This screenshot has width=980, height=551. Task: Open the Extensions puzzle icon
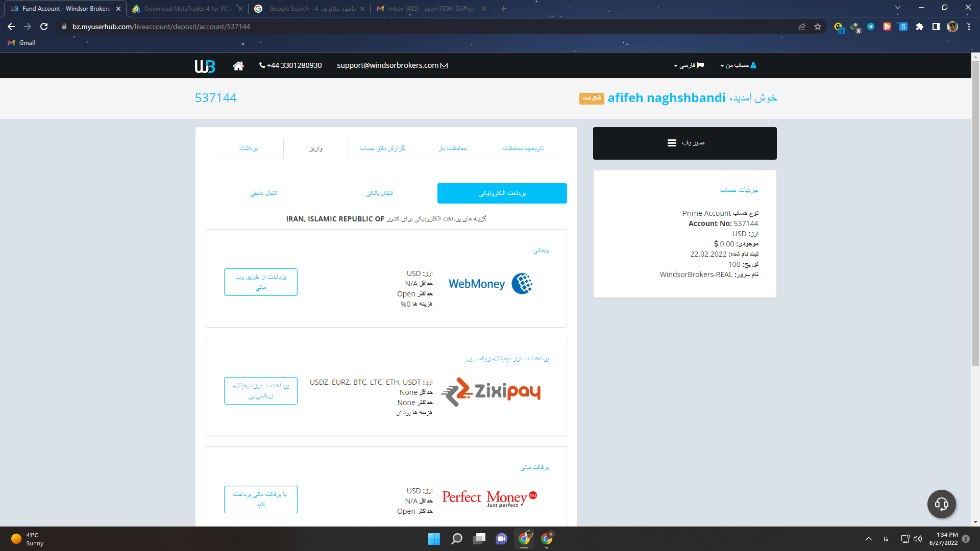920,27
